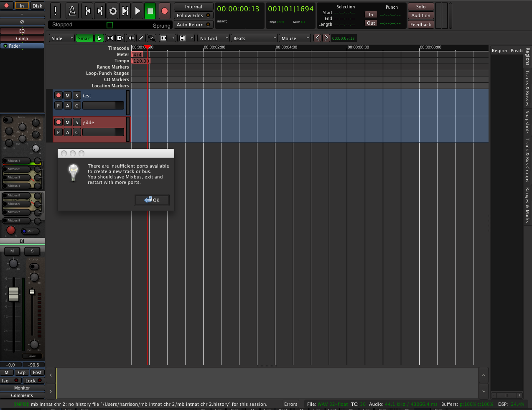
Task: Mute the test track
Action: tap(68, 96)
